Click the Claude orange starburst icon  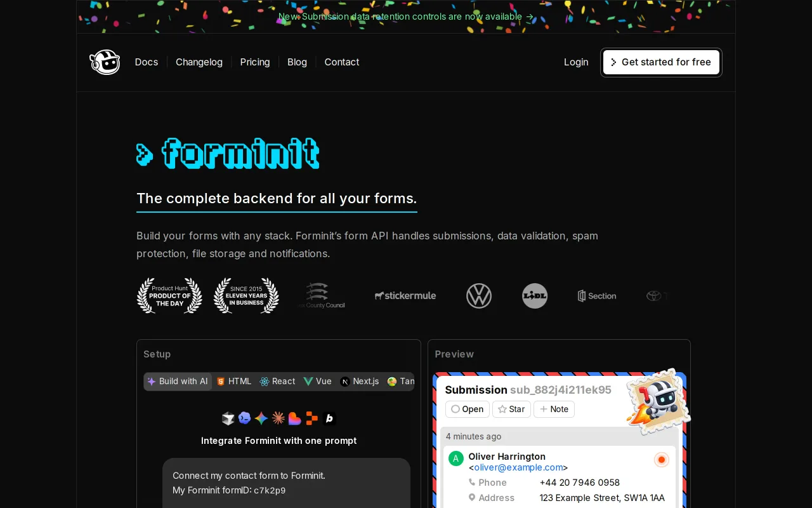tap(278, 418)
